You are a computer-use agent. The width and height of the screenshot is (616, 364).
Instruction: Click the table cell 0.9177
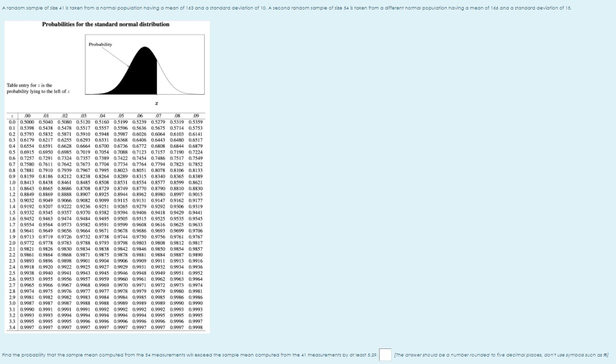196,202
